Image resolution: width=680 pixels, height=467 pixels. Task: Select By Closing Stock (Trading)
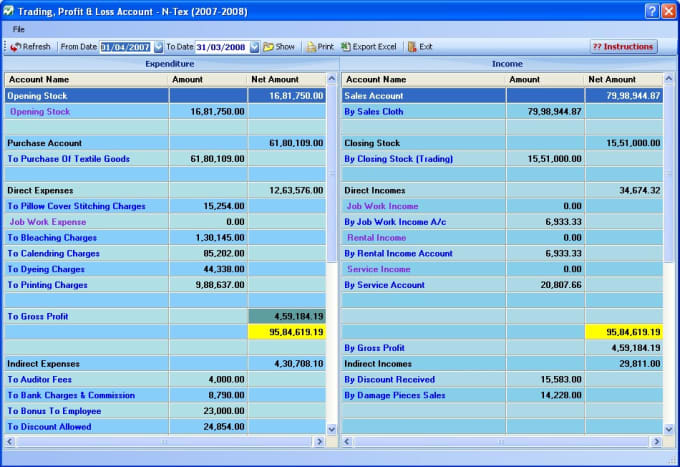(502, 159)
